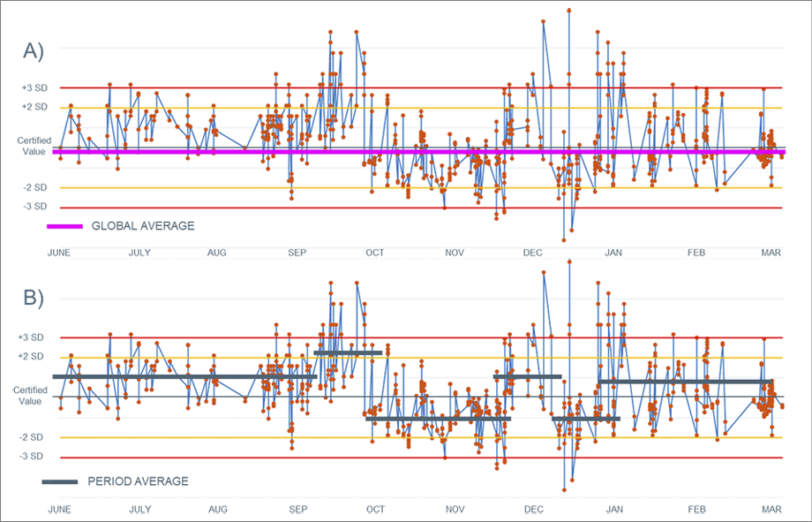Select the GLOBAL AVERAGE legend text
Viewport: 812px width, 522px height.
pos(142,226)
